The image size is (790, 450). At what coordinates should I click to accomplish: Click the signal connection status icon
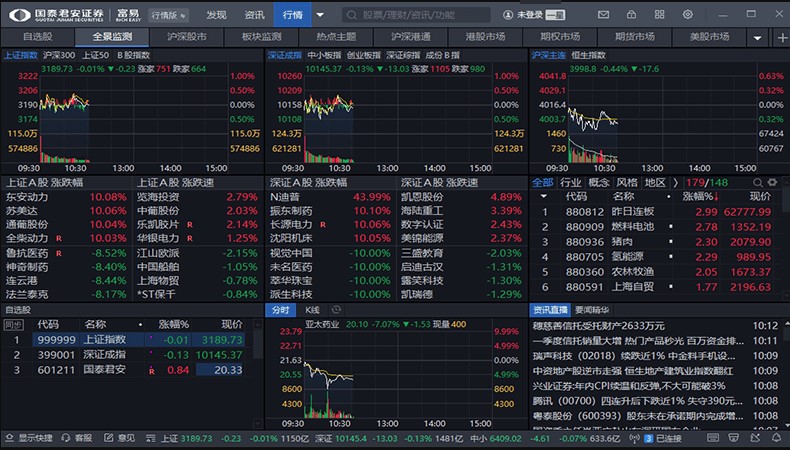point(634,438)
